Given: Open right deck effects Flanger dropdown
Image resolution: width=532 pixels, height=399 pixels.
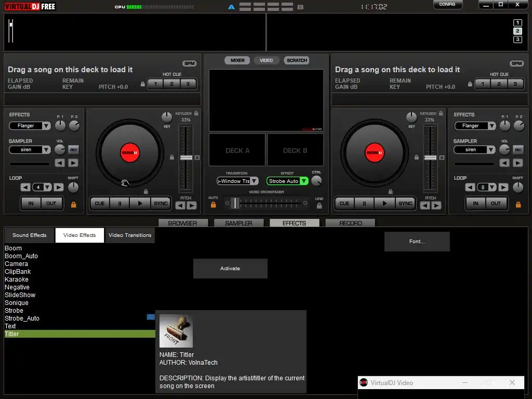Looking at the screenshot, I should click(491, 126).
